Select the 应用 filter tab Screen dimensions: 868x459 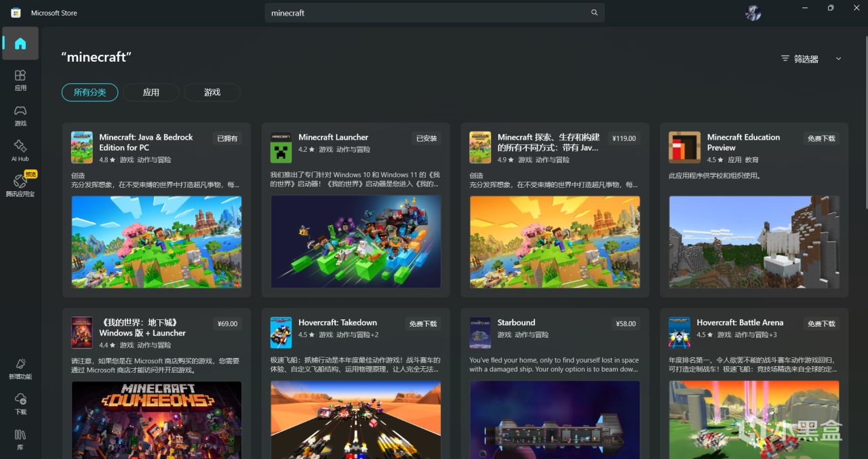[151, 92]
